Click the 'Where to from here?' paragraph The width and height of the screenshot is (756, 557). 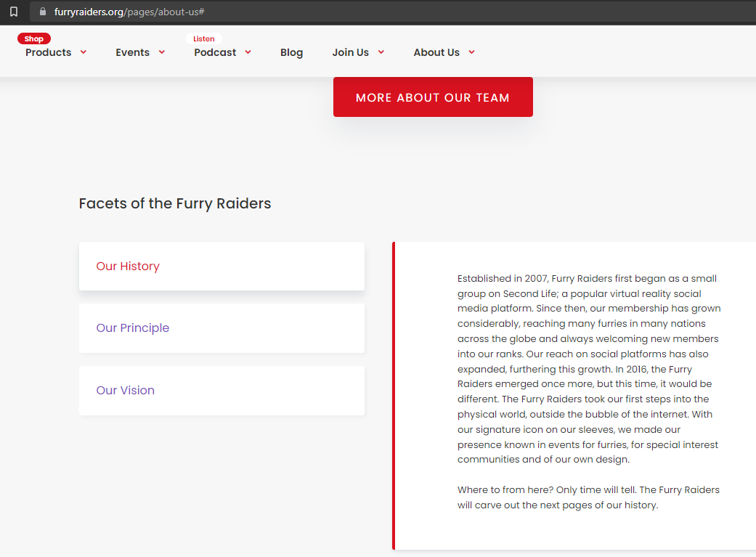[588, 497]
